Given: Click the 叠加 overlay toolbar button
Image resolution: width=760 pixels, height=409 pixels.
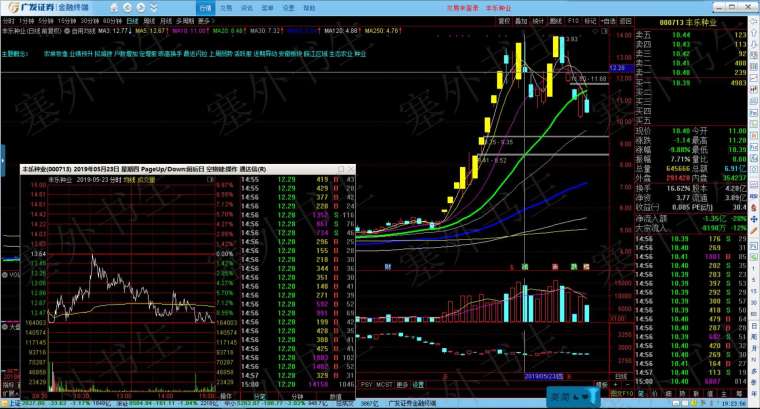Looking at the screenshot, I should pyautogui.click(x=521, y=21).
